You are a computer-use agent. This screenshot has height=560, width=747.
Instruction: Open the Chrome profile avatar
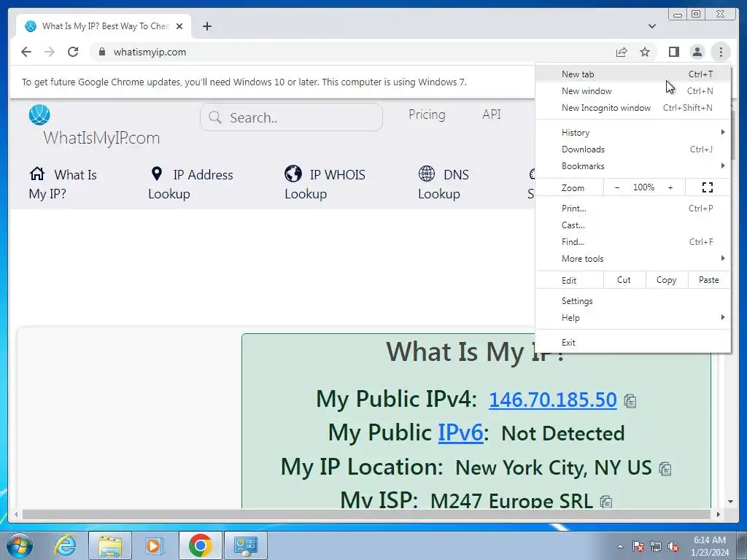click(697, 52)
